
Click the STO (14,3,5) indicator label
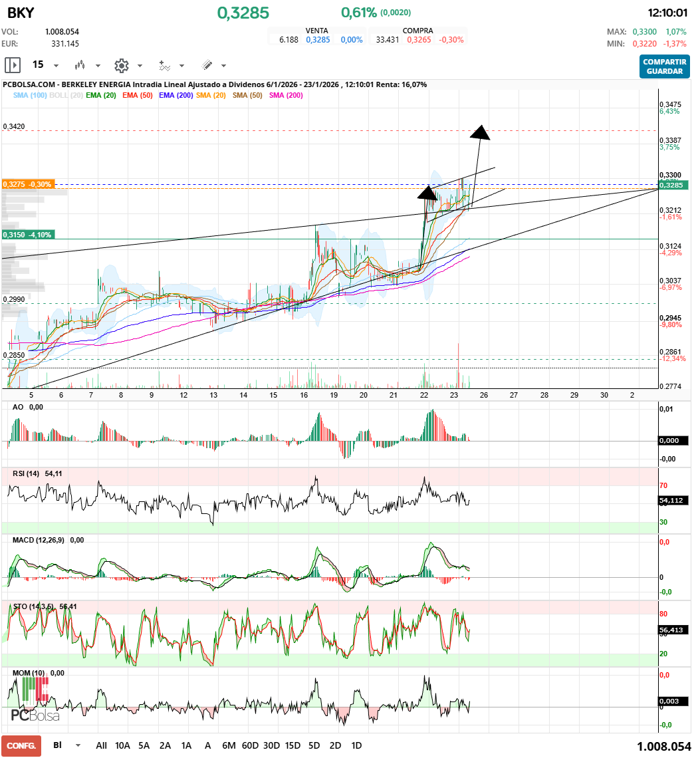pyautogui.click(x=33, y=607)
